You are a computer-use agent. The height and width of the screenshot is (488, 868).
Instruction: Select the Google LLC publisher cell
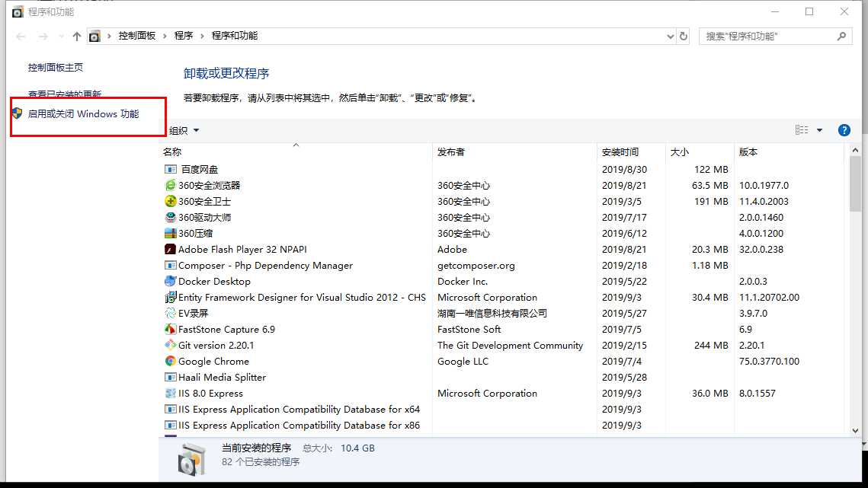[x=463, y=362]
